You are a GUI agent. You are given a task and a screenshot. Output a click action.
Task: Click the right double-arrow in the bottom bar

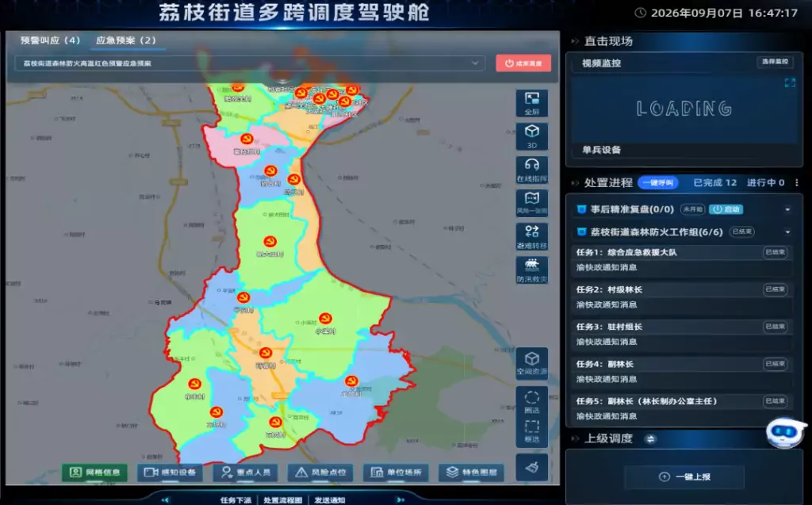(400, 499)
